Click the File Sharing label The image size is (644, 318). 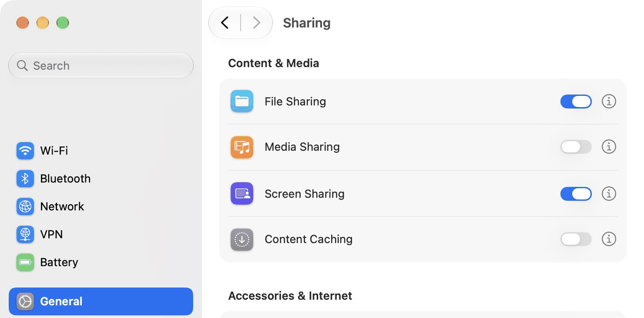point(295,101)
